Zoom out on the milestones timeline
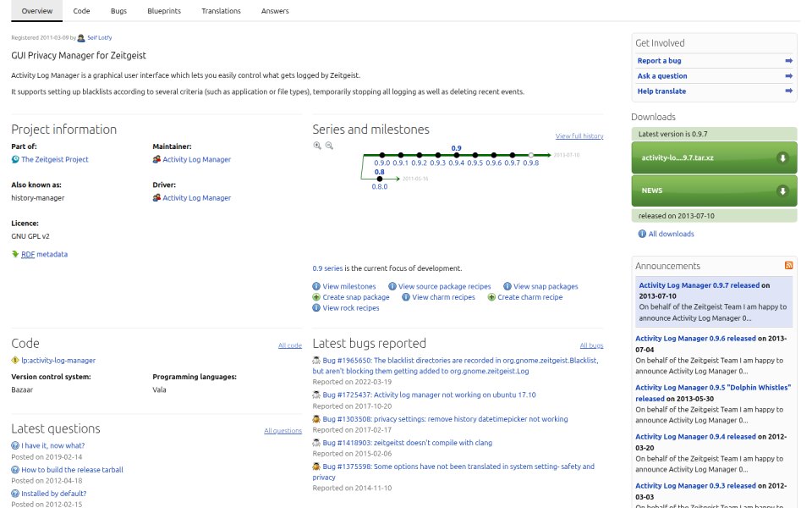Screen dimensions: 812x508 point(329,146)
